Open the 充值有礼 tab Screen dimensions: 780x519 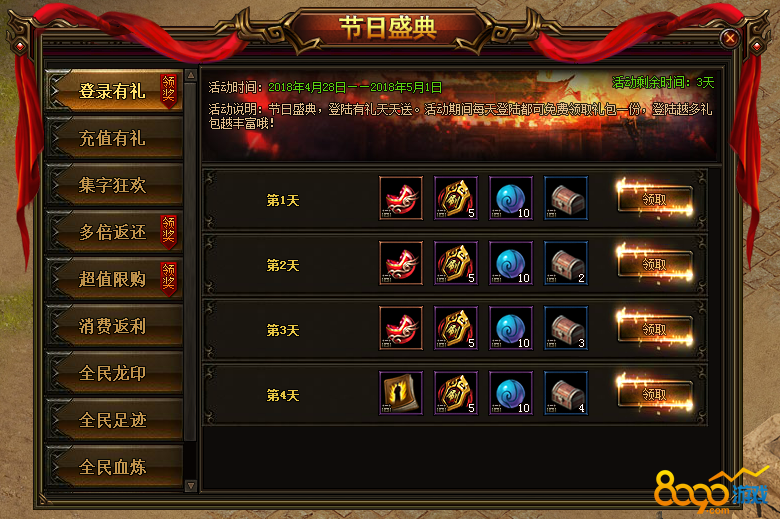pos(113,138)
